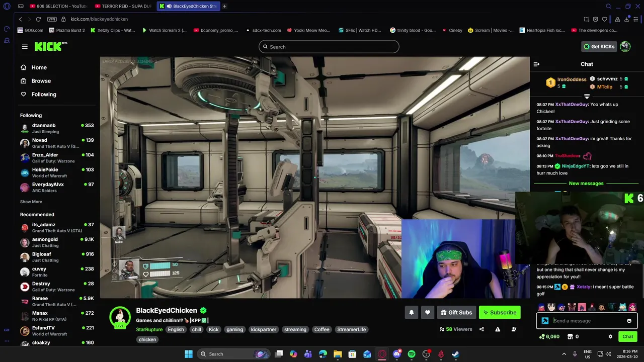Image resolution: width=644 pixels, height=362 pixels.
Task: Open the Kick hamburger sidebar menu
Action: coord(25,47)
